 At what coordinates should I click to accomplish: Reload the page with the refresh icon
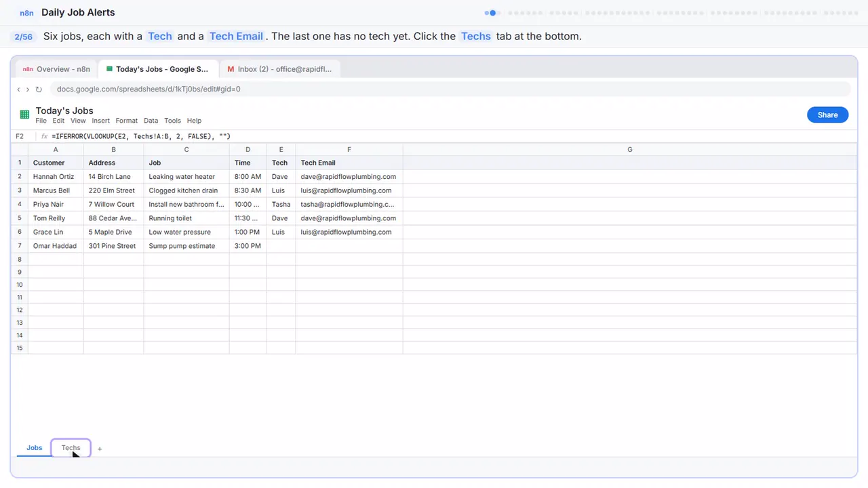[39, 89]
